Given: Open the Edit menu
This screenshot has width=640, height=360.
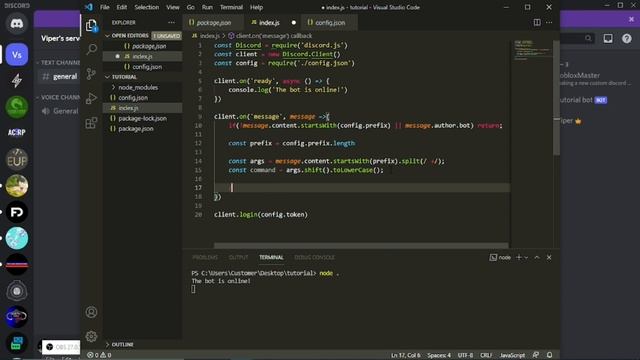Looking at the screenshot, I should [x=121, y=7].
